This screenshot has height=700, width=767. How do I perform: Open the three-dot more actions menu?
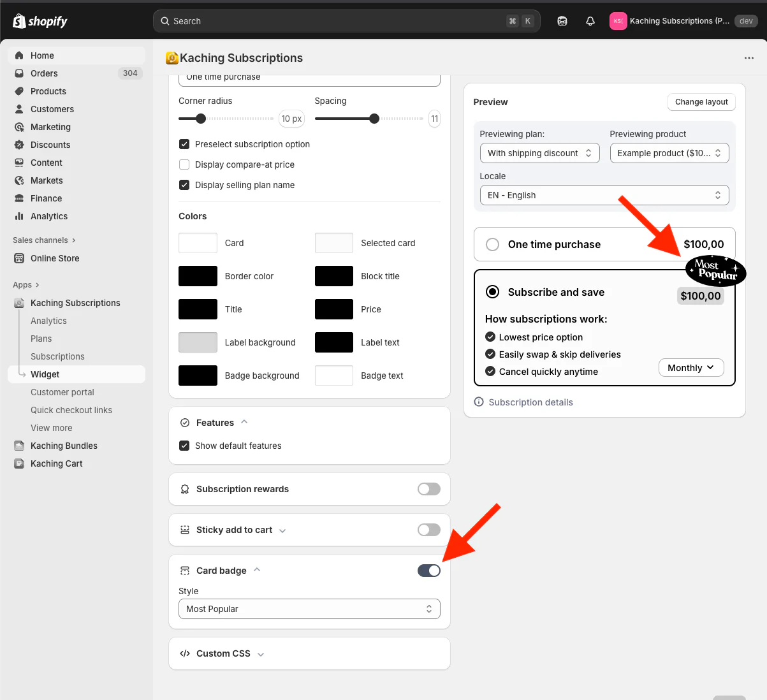(749, 58)
